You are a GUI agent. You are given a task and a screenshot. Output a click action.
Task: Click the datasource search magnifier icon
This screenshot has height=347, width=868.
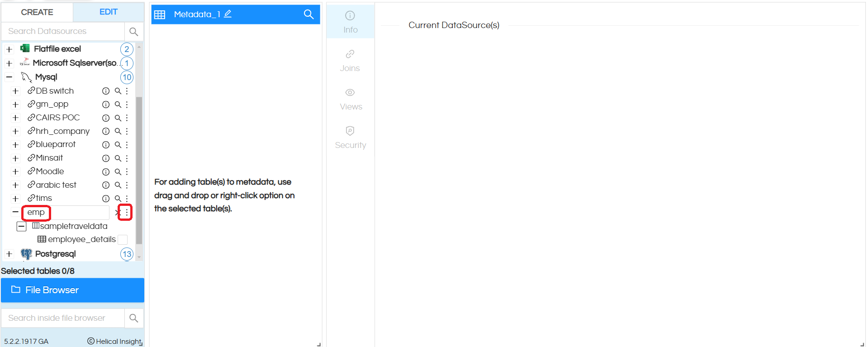[134, 31]
